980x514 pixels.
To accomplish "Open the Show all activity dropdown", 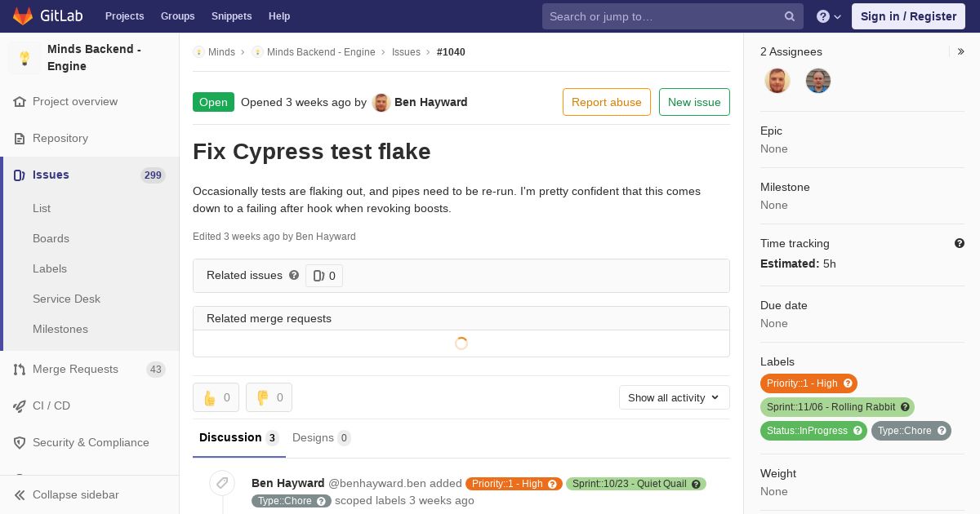I will click(x=674, y=397).
